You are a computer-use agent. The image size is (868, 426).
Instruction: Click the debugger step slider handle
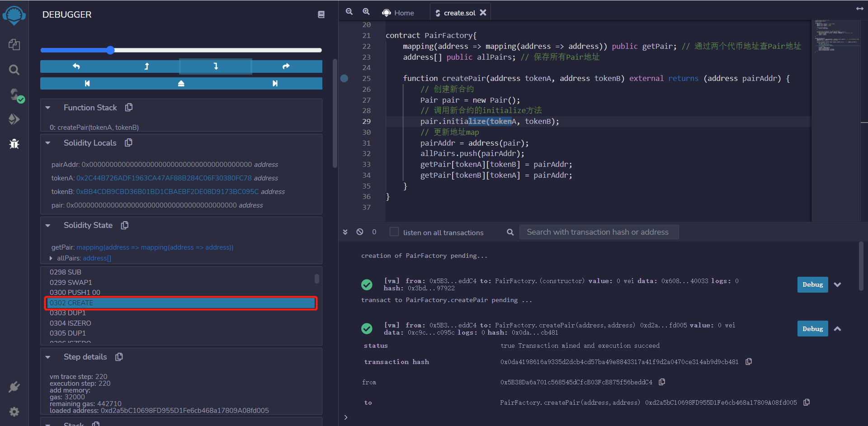coord(110,50)
